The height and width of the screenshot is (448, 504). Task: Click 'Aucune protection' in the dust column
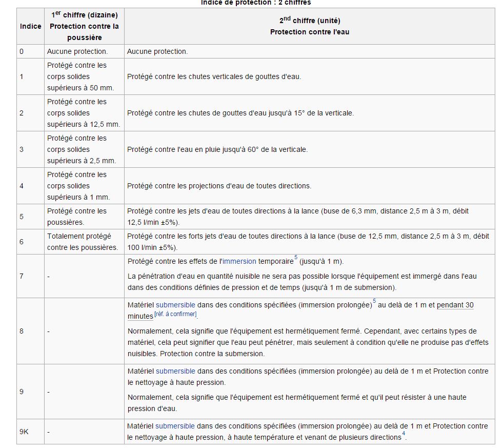pyautogui.click(x=77, y=51)
